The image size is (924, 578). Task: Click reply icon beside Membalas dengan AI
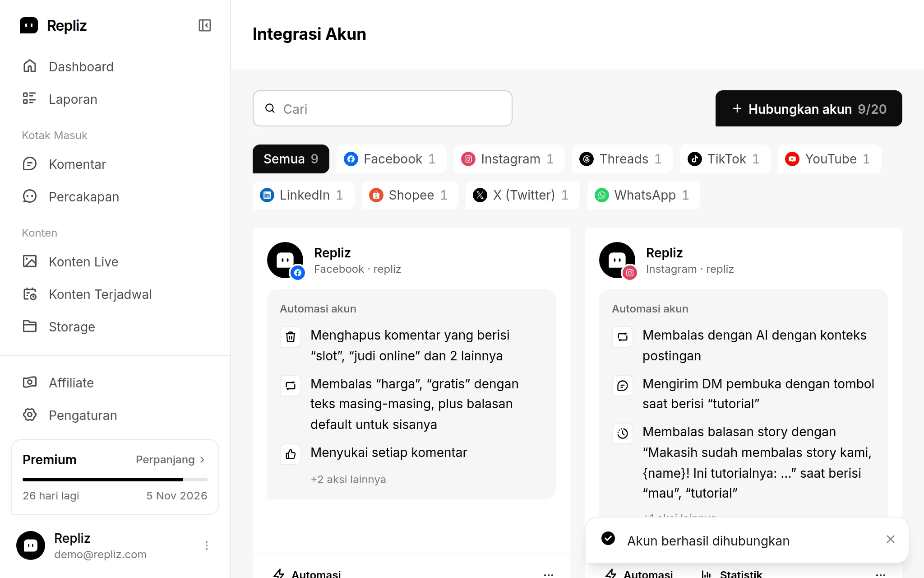623,337
